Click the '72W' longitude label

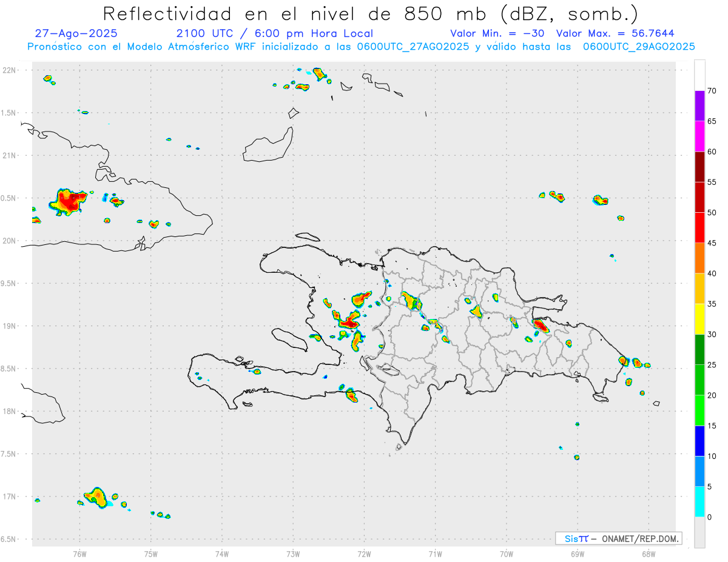364,554
